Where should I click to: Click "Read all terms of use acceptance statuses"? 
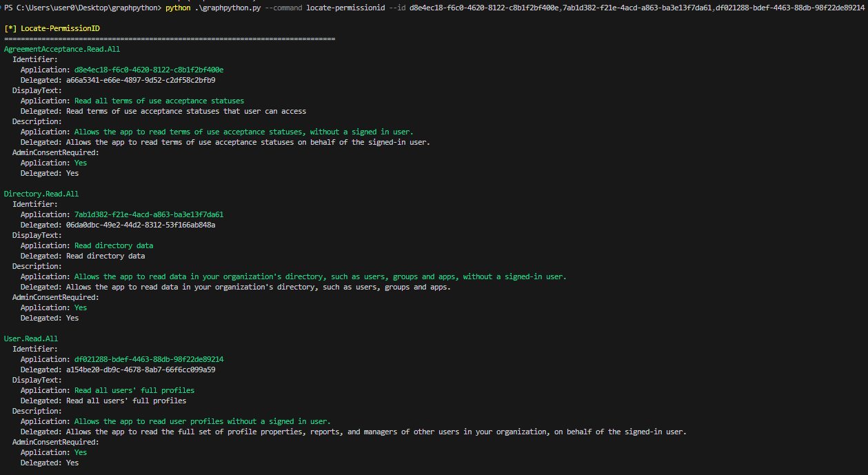(159, 101)
